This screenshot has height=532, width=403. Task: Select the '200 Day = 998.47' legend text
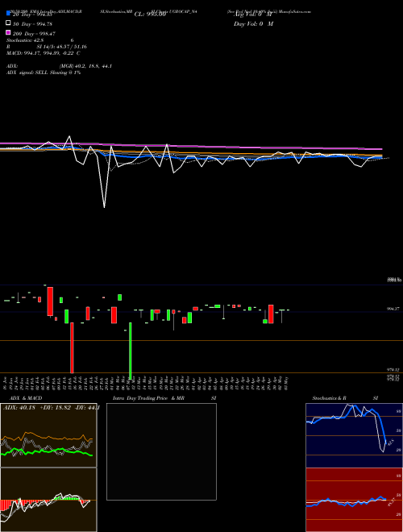tap(34, 34)
